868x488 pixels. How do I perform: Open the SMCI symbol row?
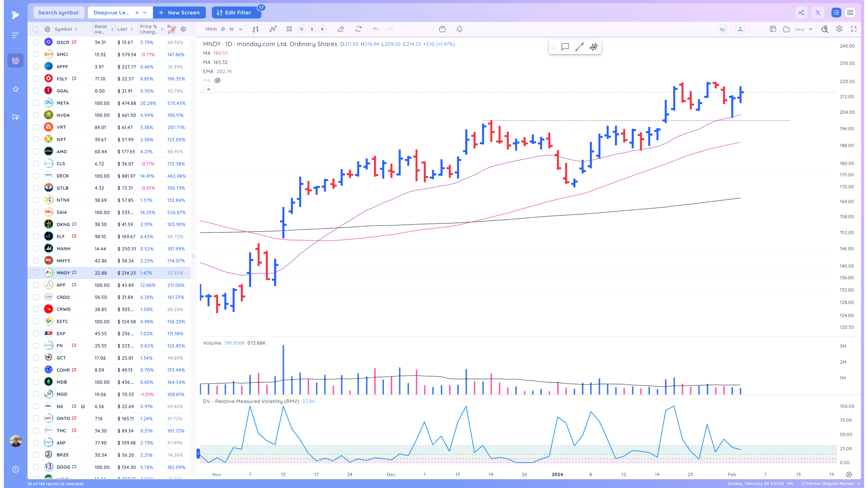click(109, 55)
